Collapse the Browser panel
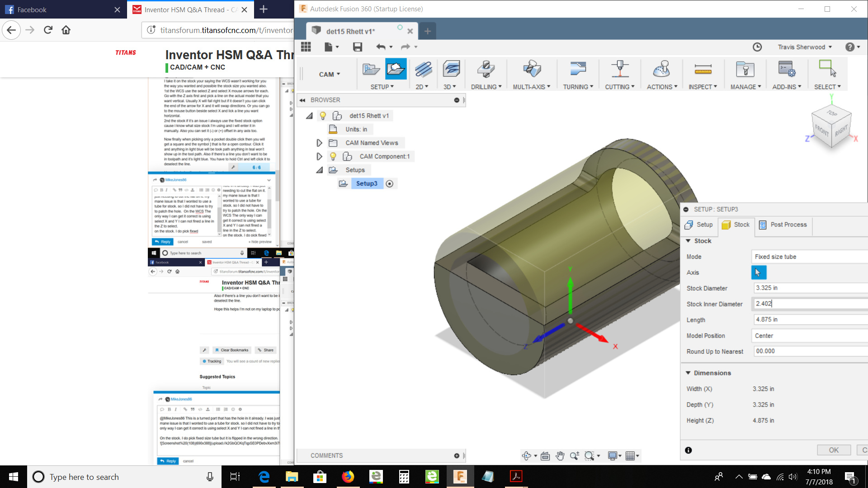The image size is (868, 488). pyautogui.click(x=301, y=100)
